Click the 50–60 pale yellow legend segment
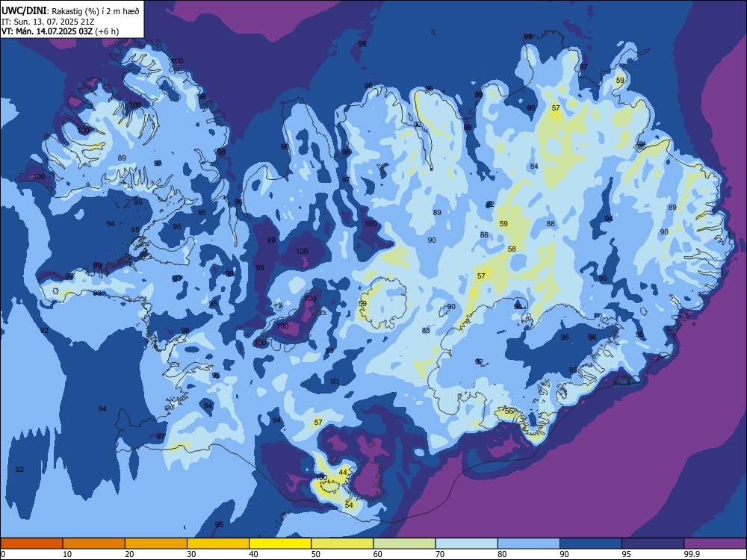Image resolution: width=747 pixels, height=560 pixels. click(342, 544)
